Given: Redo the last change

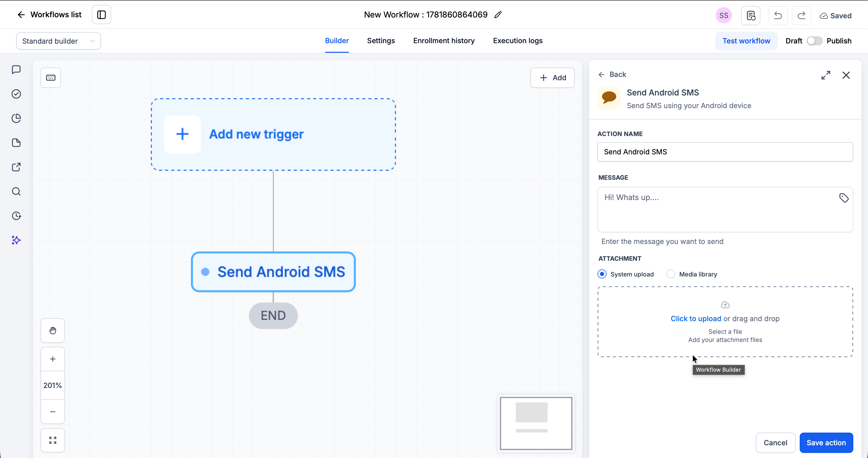Looking at the screenshot, I should [x=801, y=15].
